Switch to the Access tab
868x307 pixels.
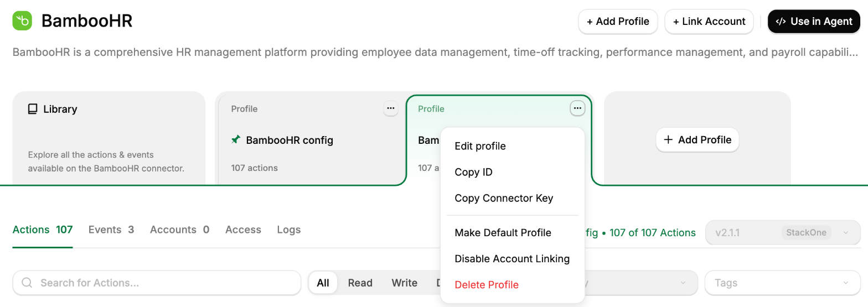coord(243,230)
